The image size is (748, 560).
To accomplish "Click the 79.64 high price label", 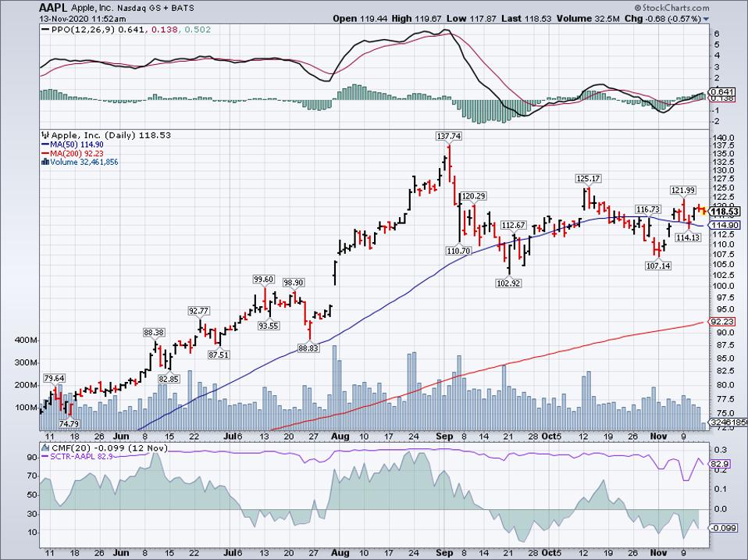I will 55,379.
